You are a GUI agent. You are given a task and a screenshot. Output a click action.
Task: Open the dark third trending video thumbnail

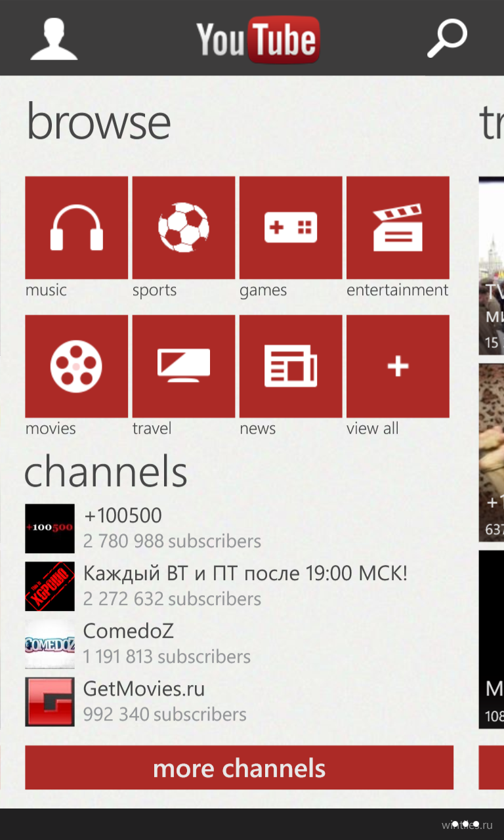(x=491, y=639)
